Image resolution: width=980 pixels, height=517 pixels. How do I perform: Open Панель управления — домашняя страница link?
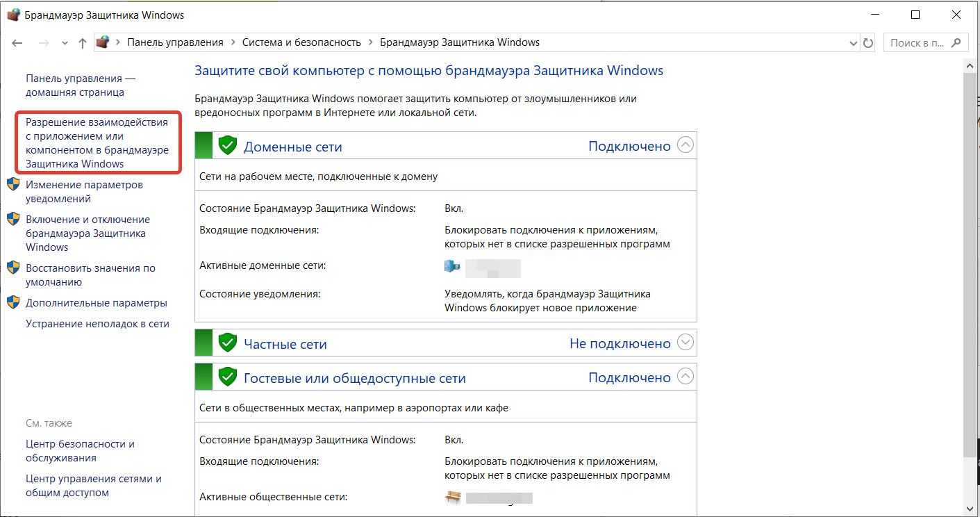pyautogui.click(x=81, y=85)
